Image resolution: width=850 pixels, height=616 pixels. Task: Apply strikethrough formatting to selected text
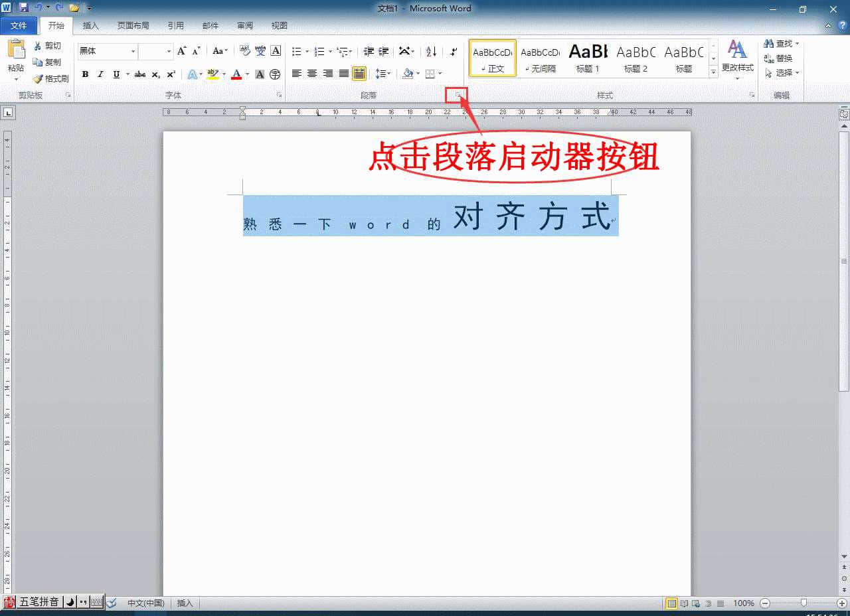140,74
